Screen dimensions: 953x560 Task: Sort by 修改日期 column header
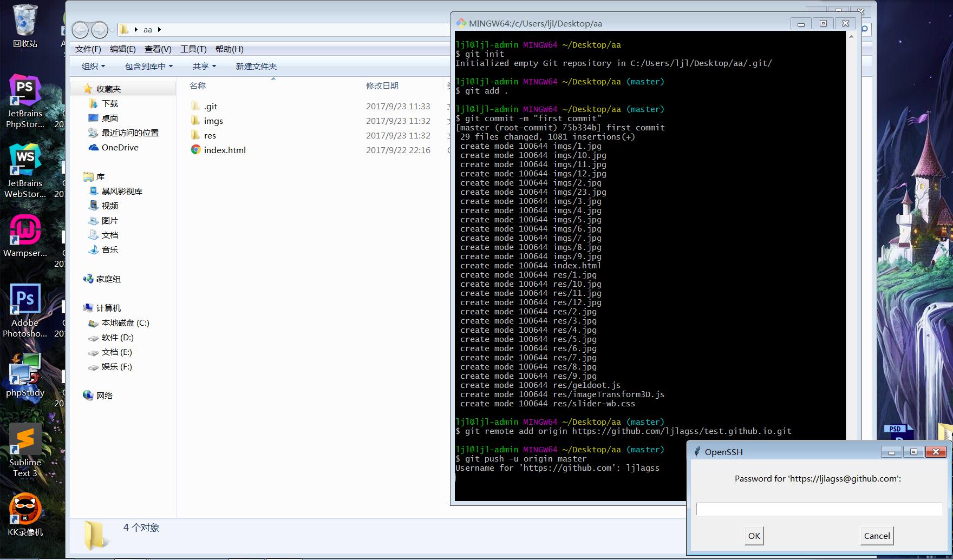point(382,85)
